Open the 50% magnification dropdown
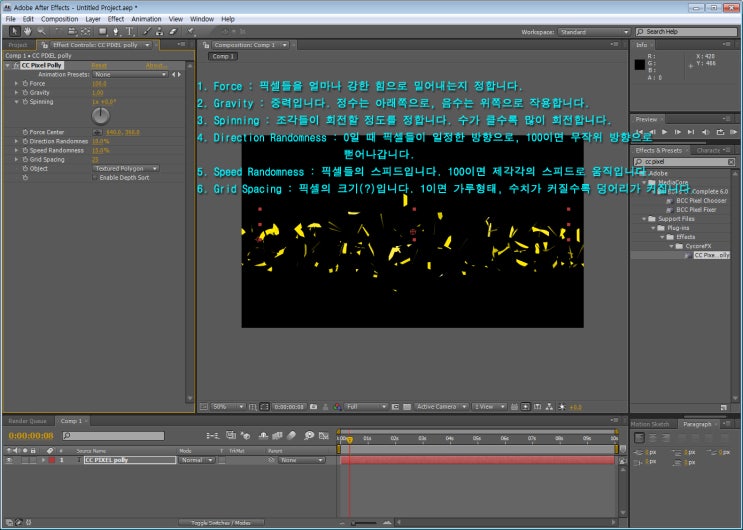Screen dimensions: 743x530 click(228, 407)
